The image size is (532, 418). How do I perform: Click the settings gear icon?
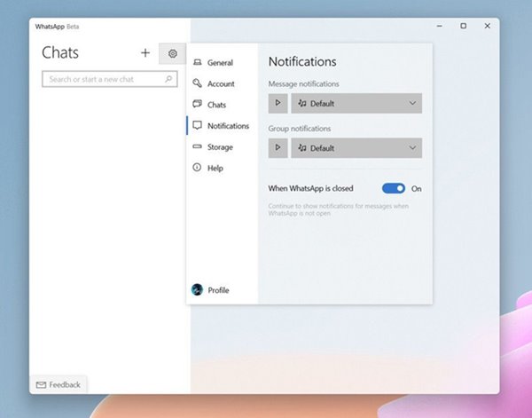click(x=173, y=53)
